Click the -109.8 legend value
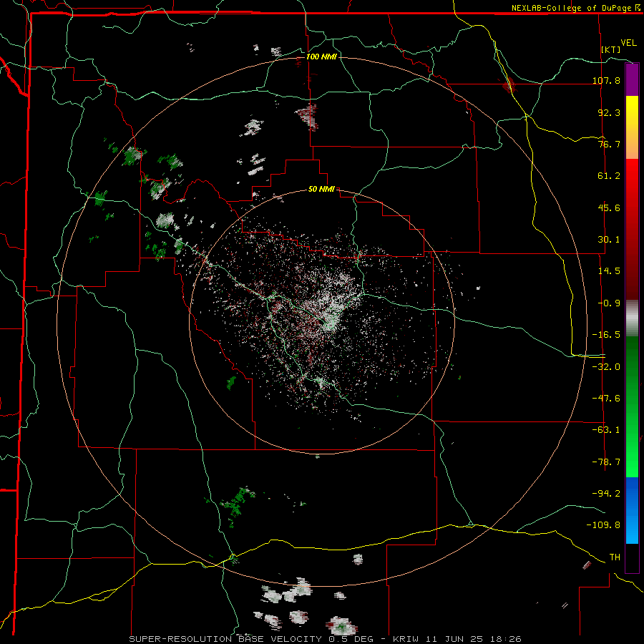644x644 pixels. pos(603,525)
